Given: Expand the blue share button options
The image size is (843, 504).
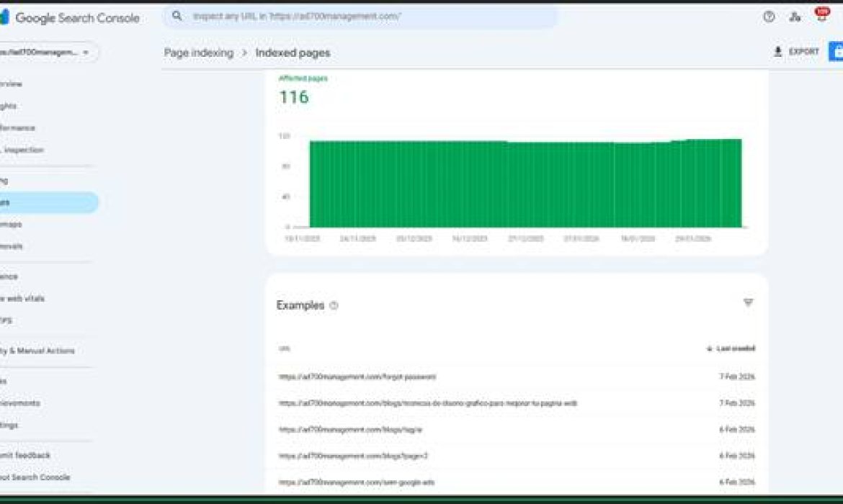Looking at the screenshot, I should tap(837, 51).
